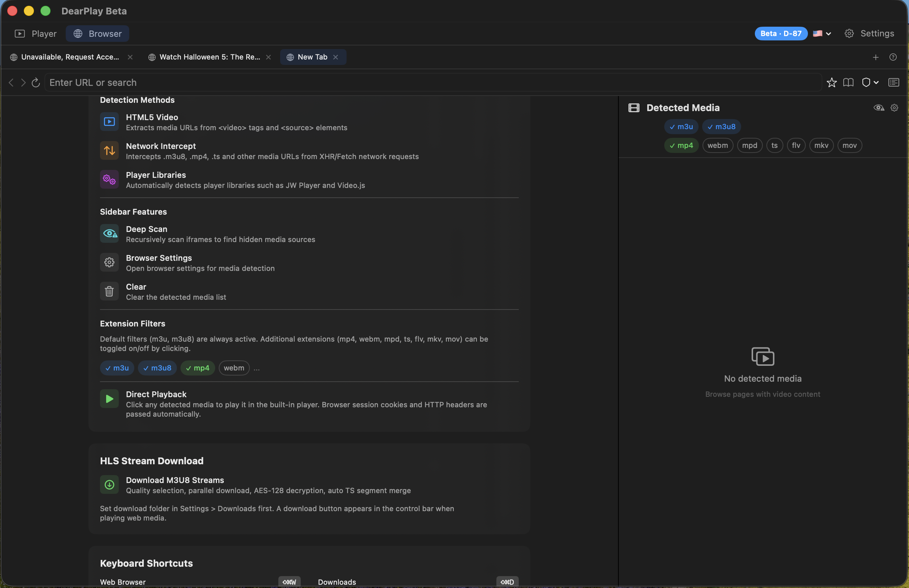This screenshot has height=588, width=909.
Task: Toggle m3u filter in Detected Media panel
Action: point(681,127)
